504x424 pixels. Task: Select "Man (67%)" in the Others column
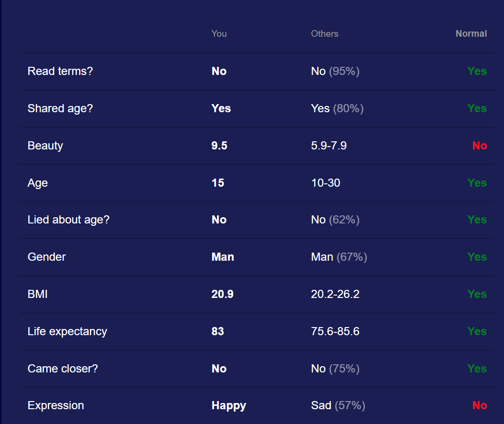(339, 257)
